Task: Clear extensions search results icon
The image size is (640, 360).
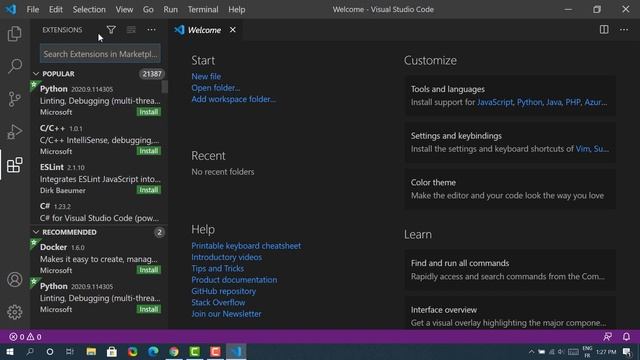Action: (x=131, y=30)
